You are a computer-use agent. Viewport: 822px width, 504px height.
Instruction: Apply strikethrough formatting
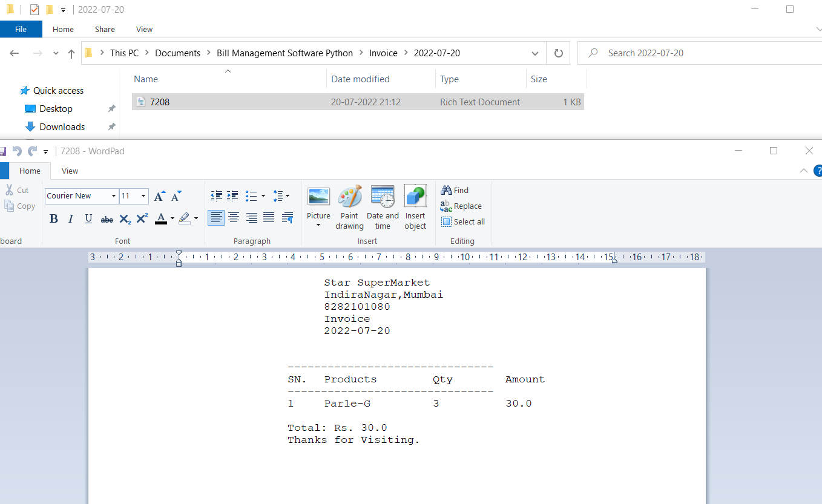(107, 219)
